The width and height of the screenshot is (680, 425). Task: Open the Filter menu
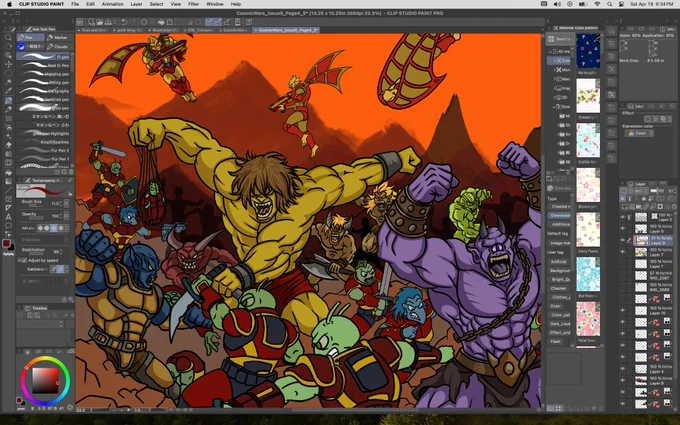pyautogui.click(x=193, y=4)
